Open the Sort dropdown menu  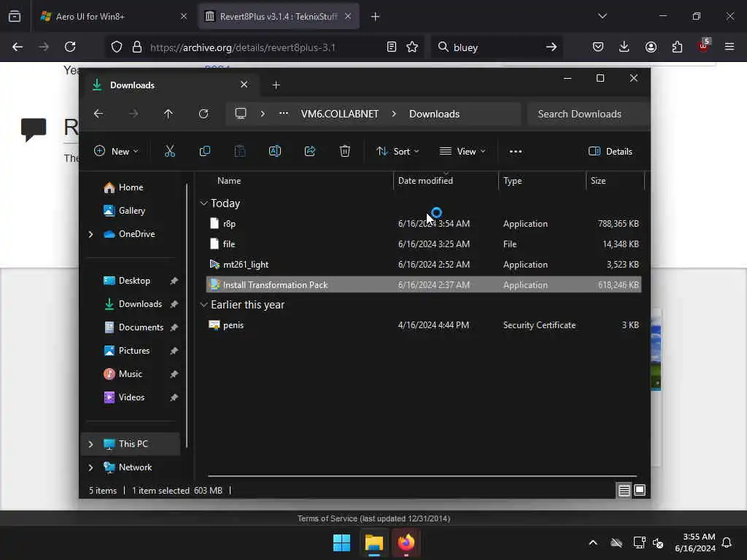[x=398, y=152]
